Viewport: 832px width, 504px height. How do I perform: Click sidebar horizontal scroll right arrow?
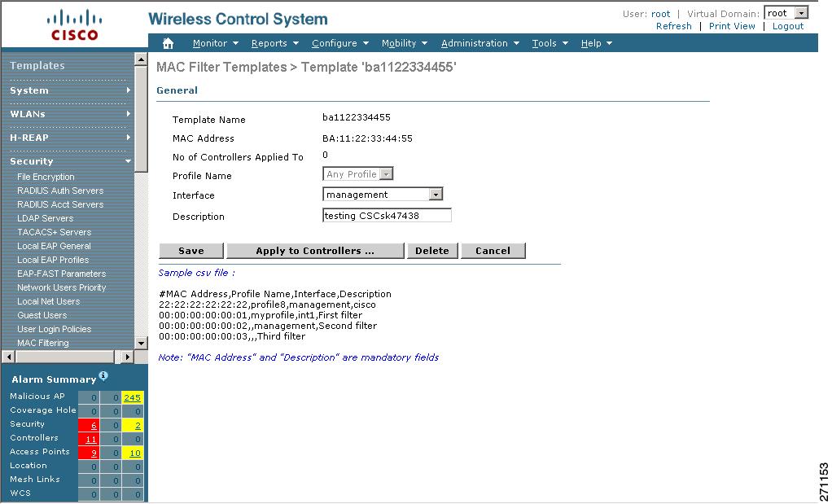[127, 357]
